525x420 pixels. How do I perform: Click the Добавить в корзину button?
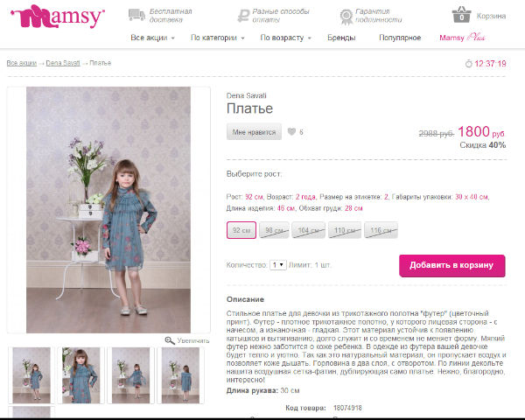(452, 266)
